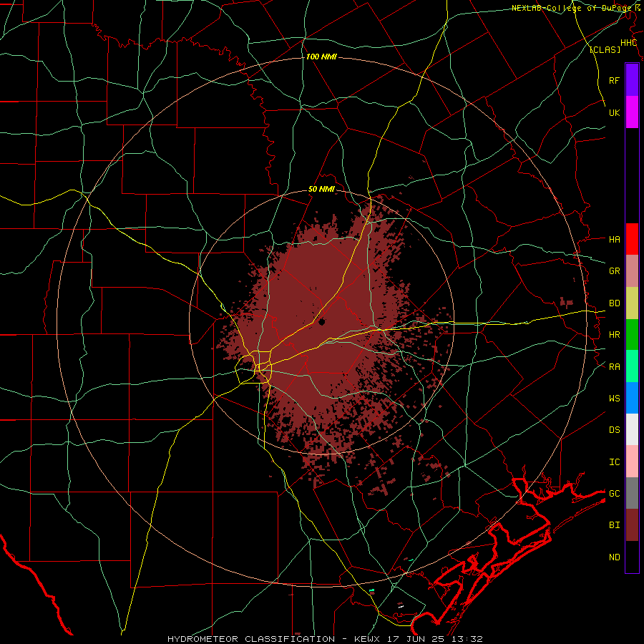Click the 50 NMI range ring label
The height and width of the screenshot is (644, 644).
(x=321, y=189)
